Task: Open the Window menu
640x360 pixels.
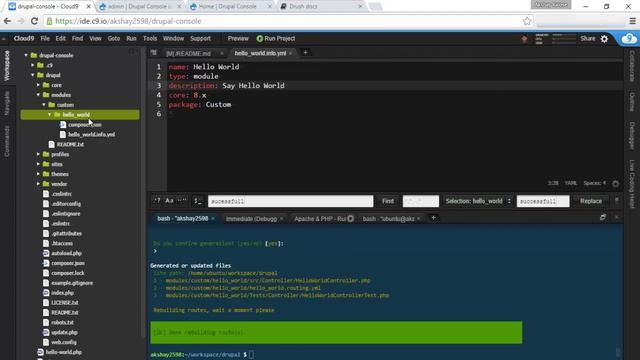Action: (173, 38)
